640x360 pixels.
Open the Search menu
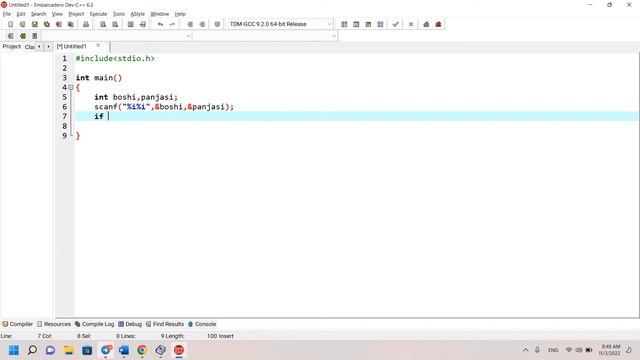pos(38,14)
